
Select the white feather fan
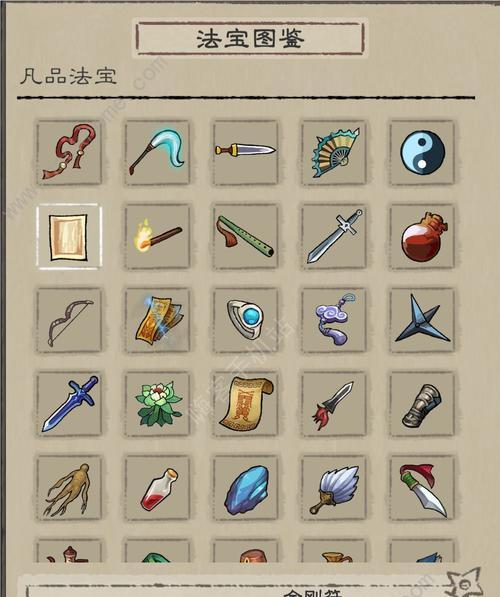click(x=334, y=488)
